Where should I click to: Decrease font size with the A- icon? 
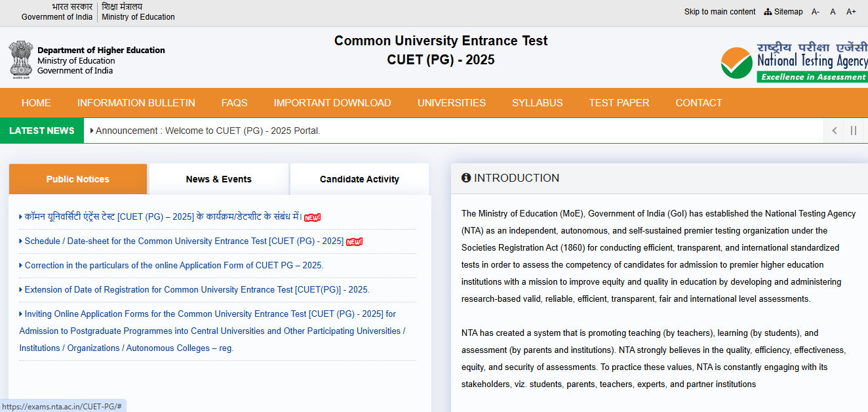pos(815,11)
